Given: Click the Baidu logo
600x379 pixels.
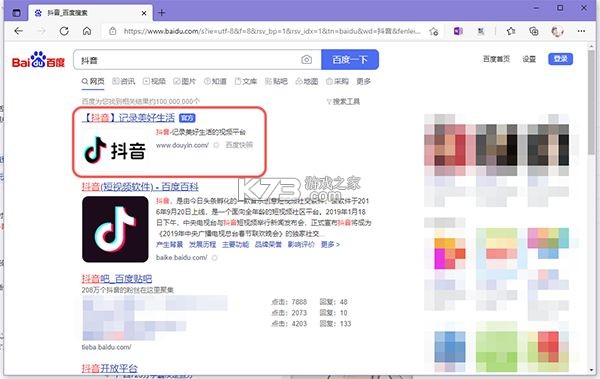Looking at the screenshot, I should click(x=38, y=60).
